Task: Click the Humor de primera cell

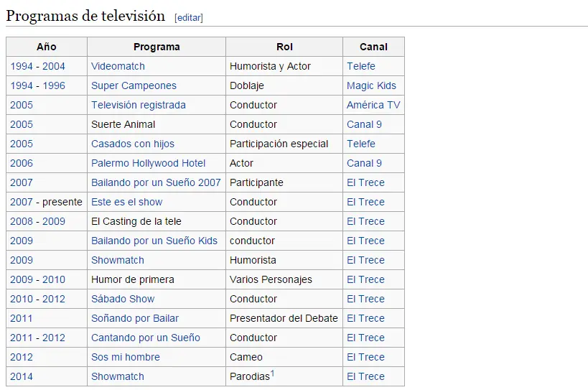Action: (x=157, y=279)
